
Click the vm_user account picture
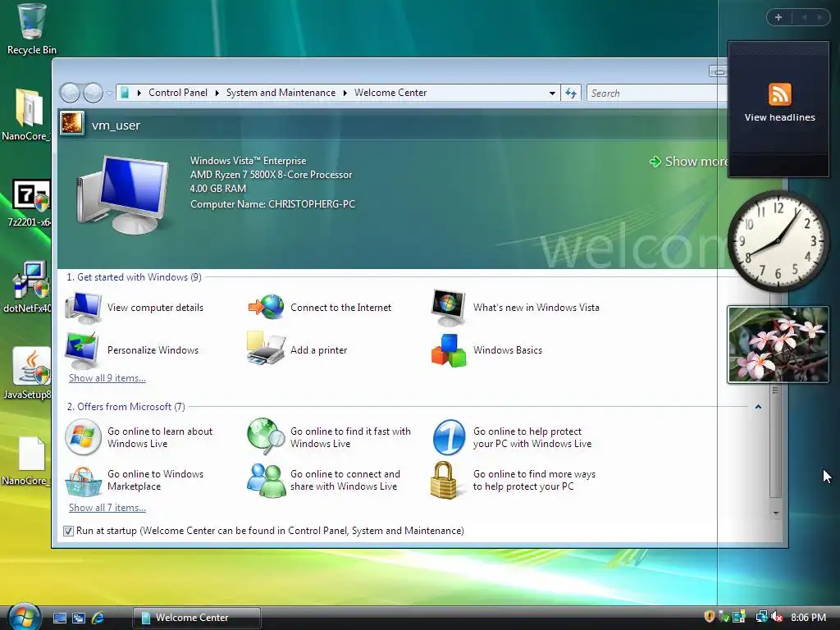point(72,123)
